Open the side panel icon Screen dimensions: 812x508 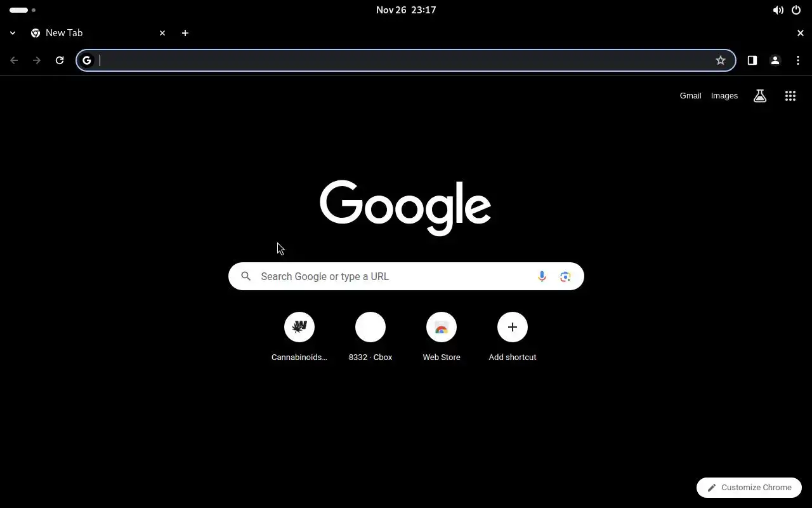752,60
